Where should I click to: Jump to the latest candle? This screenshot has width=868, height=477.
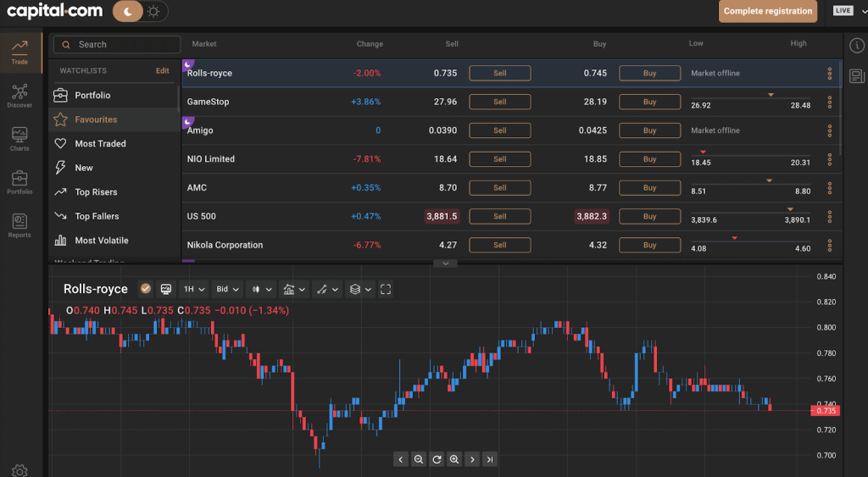[489, 459]
